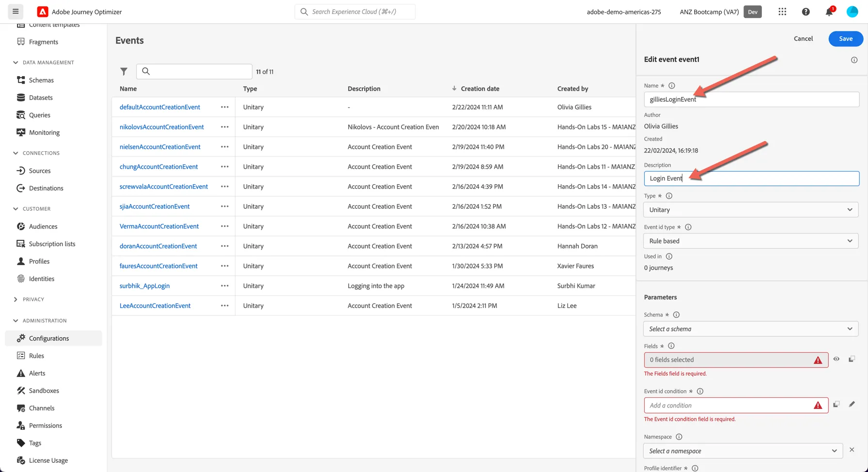Click the Fields 0 fields selected box

tap(736, 360)
